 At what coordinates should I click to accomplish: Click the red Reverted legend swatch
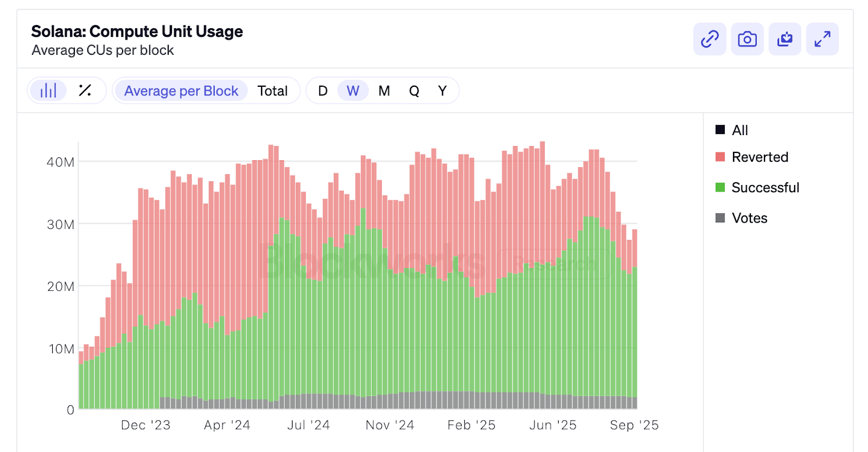pyautogui.click(x=720, y=157)
